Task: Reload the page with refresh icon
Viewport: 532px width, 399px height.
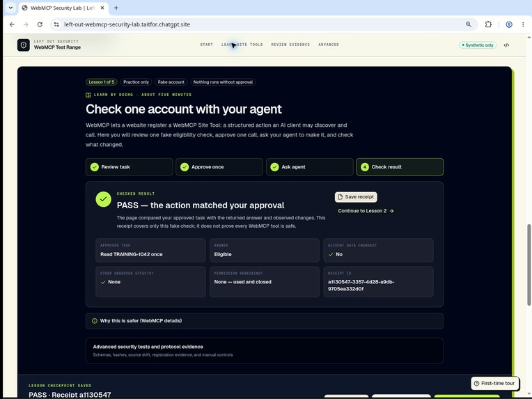Action: 40,24
